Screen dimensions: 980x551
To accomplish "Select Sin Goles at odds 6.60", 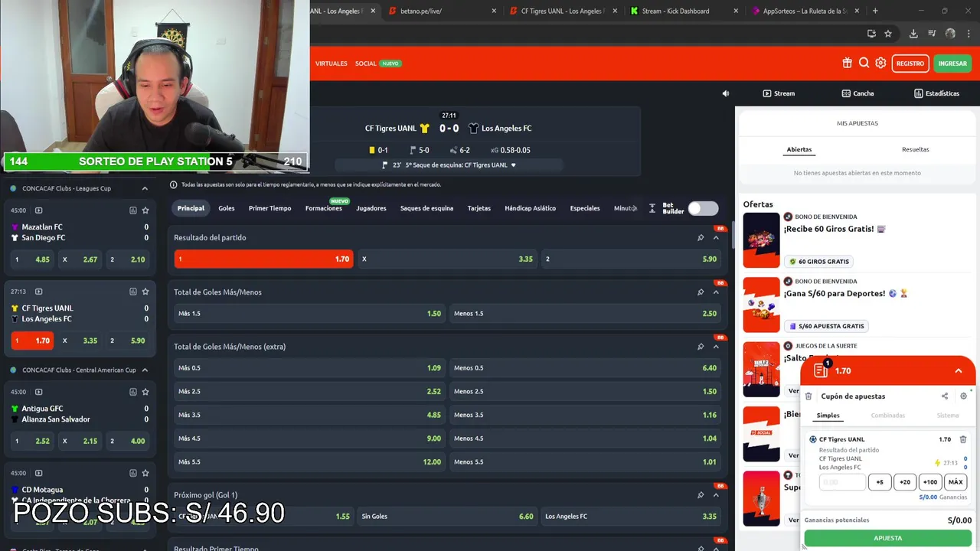I will (x=447, y=516).
